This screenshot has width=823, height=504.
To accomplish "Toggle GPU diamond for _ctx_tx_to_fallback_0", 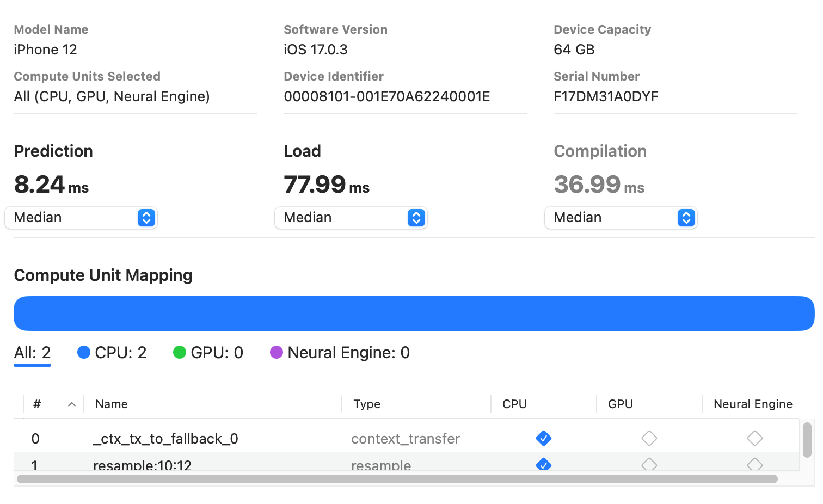I will click(649, 438).
